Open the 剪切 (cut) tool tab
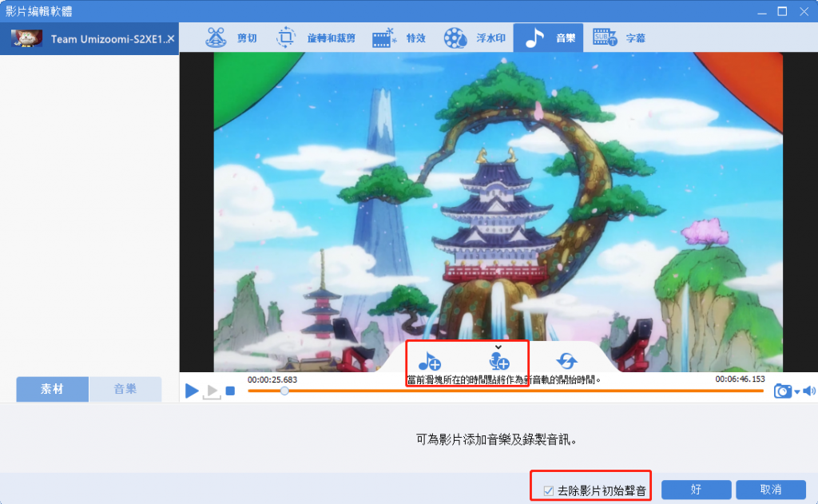 coord(231,38)
